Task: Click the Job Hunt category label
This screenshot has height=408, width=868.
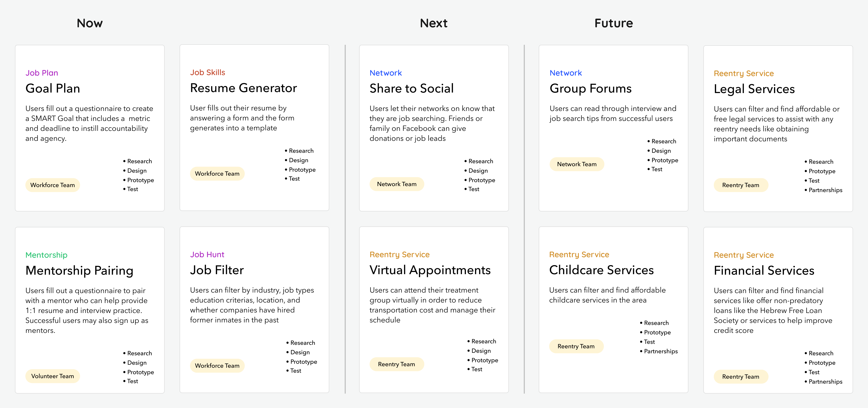Action: (207, 255)
